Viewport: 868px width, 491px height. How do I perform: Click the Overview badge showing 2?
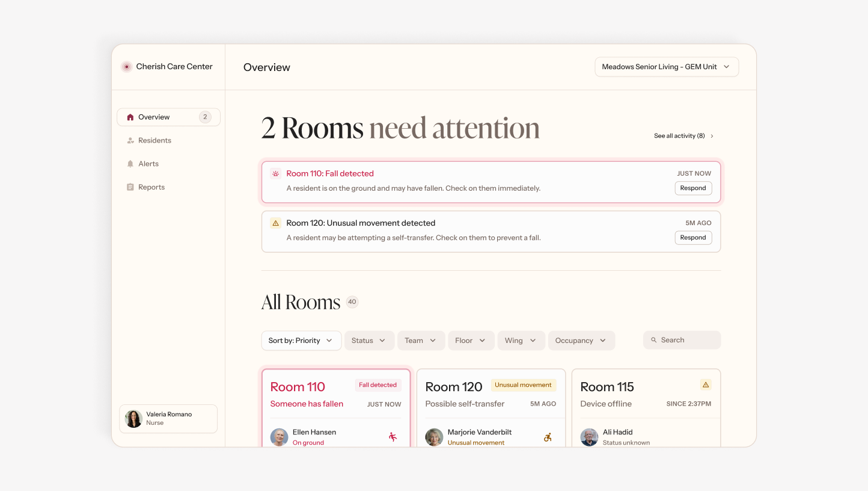(x=205, y=117)
